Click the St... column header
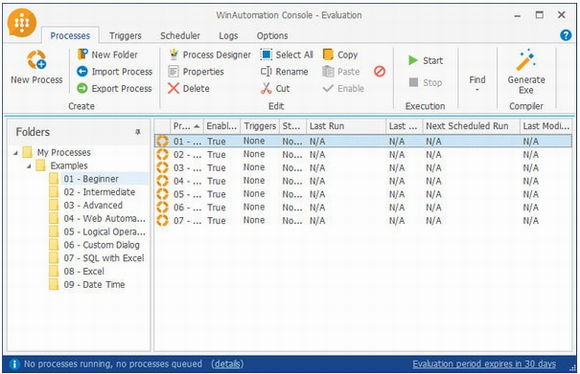 [293, 126]
